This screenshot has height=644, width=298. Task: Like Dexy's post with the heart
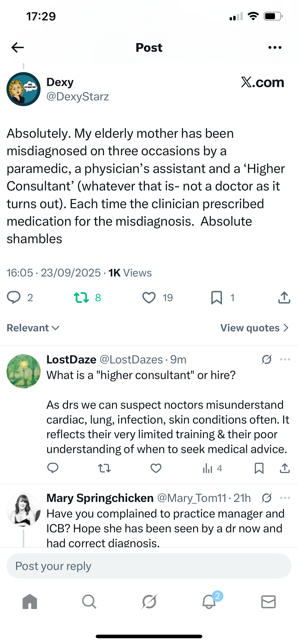[x=149, y=298]
